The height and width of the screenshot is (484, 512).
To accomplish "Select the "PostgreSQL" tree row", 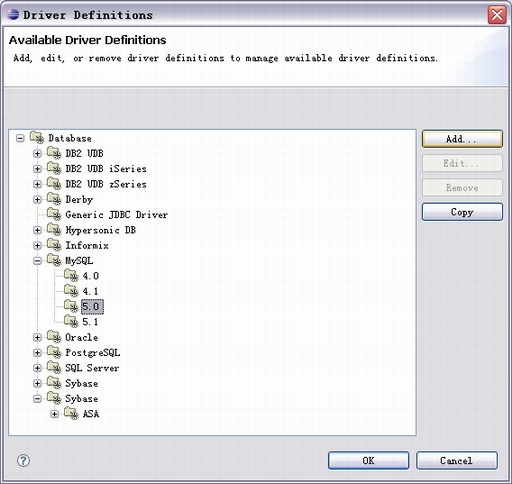I will 93,353.
